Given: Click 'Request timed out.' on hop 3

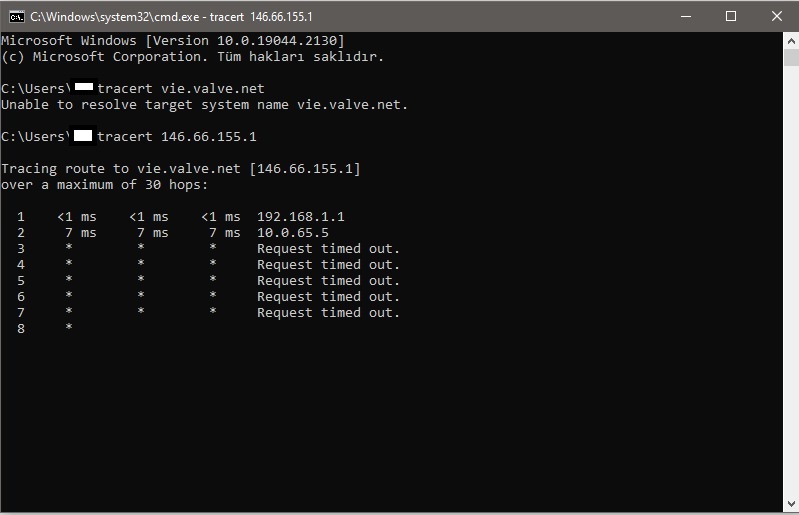Looking at the screenshot, I should [x=328, y=249].
